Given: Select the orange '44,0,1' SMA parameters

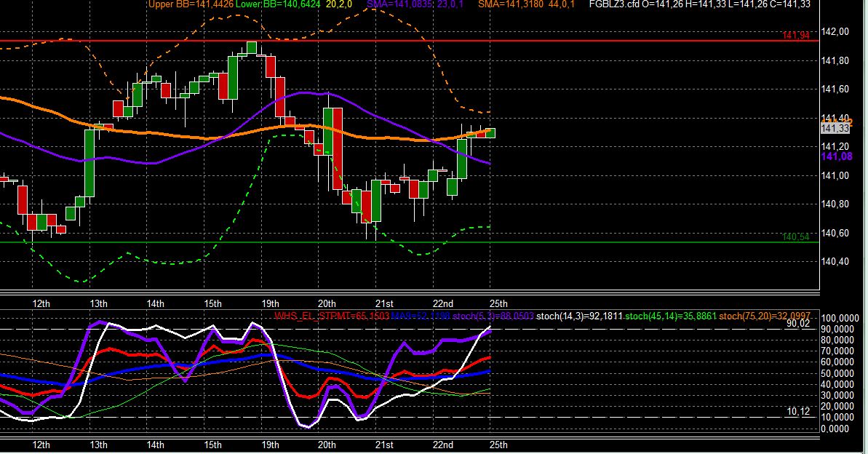Looking at the screenshot, I should (561, 4).
